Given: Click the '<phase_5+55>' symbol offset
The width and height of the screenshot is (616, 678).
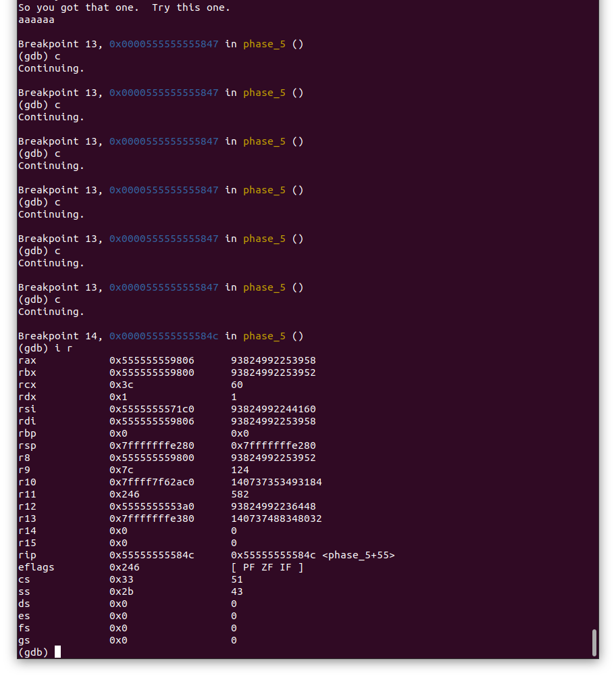Looking at the screenshot, I should [359, 555].
